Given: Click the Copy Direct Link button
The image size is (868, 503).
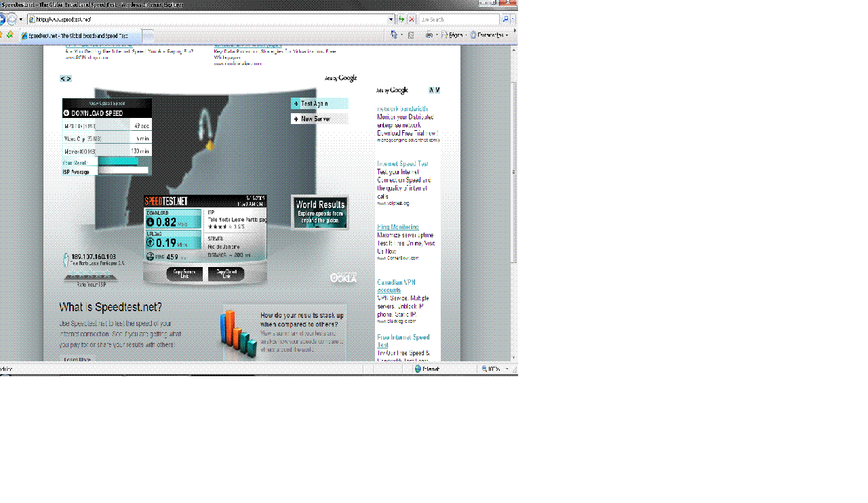Looking at the screenshot, I should [226, 274].
